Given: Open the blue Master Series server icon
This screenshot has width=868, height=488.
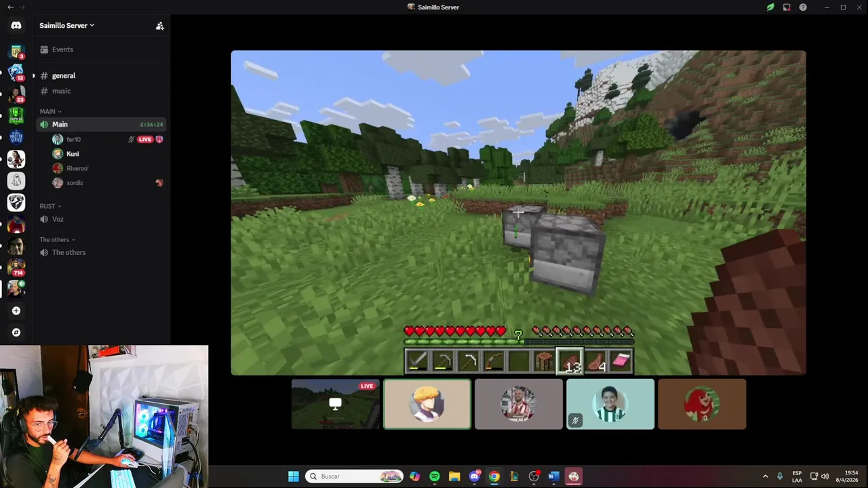Looking at the screenshot, I should coord(16,138).
